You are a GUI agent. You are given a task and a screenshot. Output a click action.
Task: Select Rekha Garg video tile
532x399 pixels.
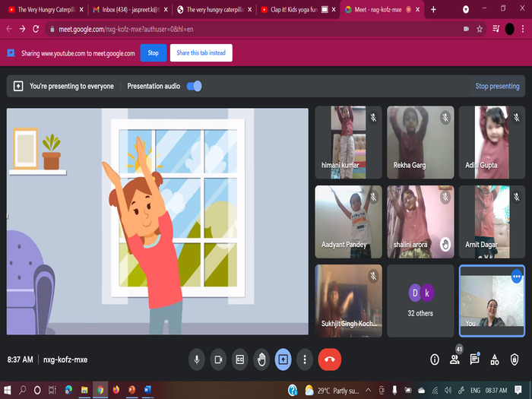pos(420,142)
